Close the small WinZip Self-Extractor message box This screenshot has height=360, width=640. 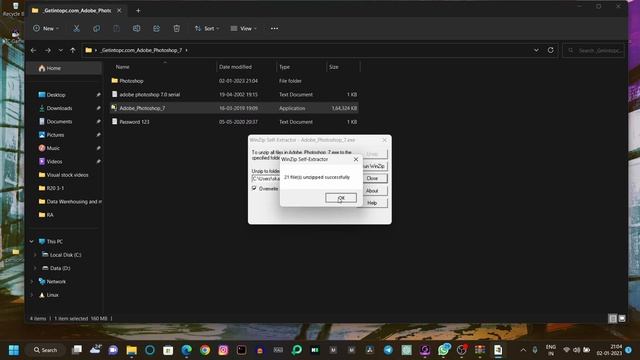click(356, 159)
